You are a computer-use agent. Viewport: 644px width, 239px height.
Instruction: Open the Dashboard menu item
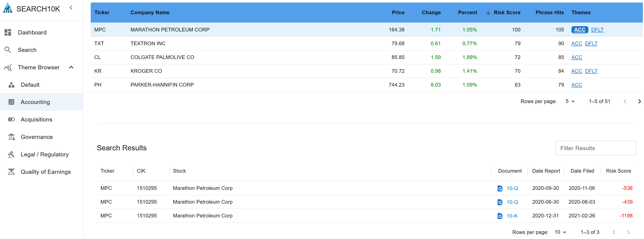pos(41,33)
